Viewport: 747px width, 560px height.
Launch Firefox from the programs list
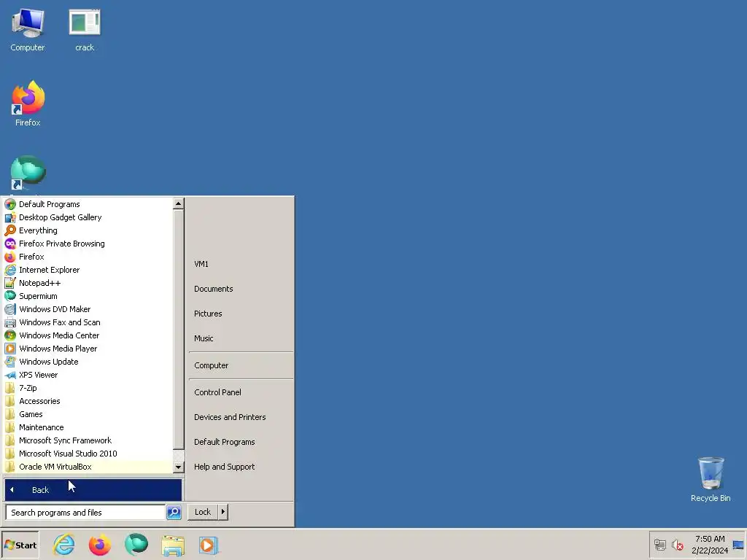(x=88, y=257)
